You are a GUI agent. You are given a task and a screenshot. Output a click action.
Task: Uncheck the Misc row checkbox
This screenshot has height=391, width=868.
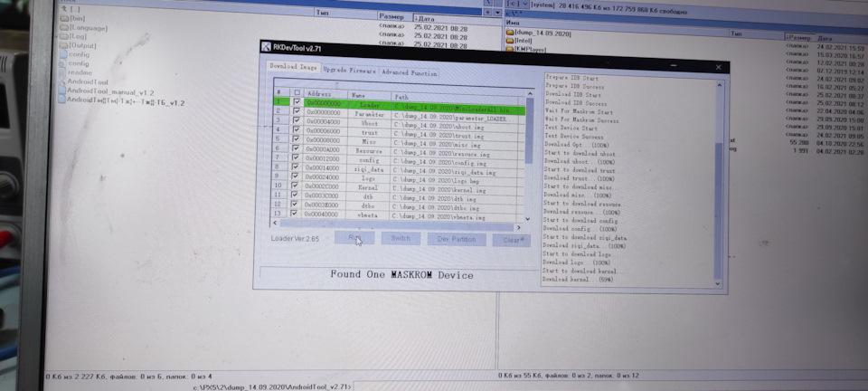tap(297, 139)
